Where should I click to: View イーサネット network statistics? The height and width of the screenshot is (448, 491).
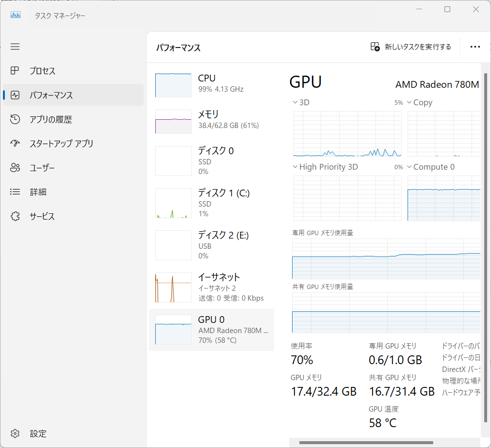click(212, 287)
